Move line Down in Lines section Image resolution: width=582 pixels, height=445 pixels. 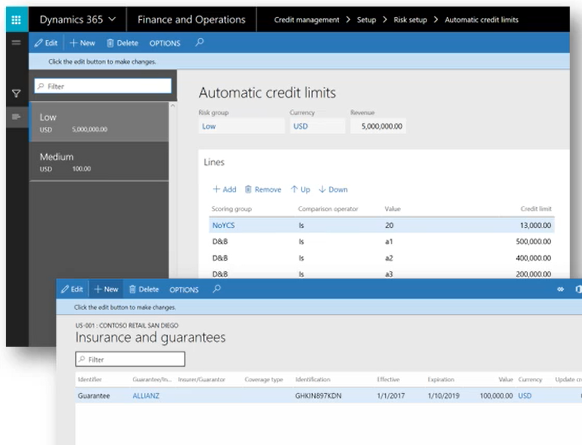pos(333,190)
